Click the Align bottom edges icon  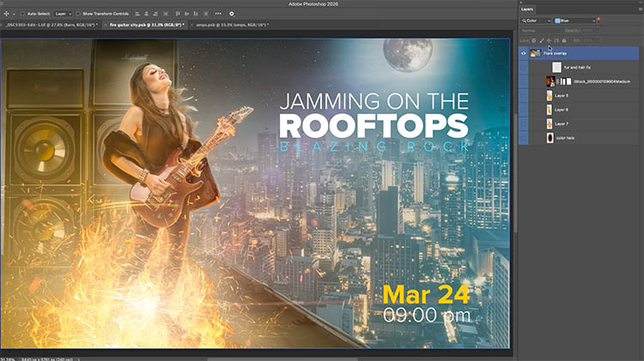tap(196, 14)
